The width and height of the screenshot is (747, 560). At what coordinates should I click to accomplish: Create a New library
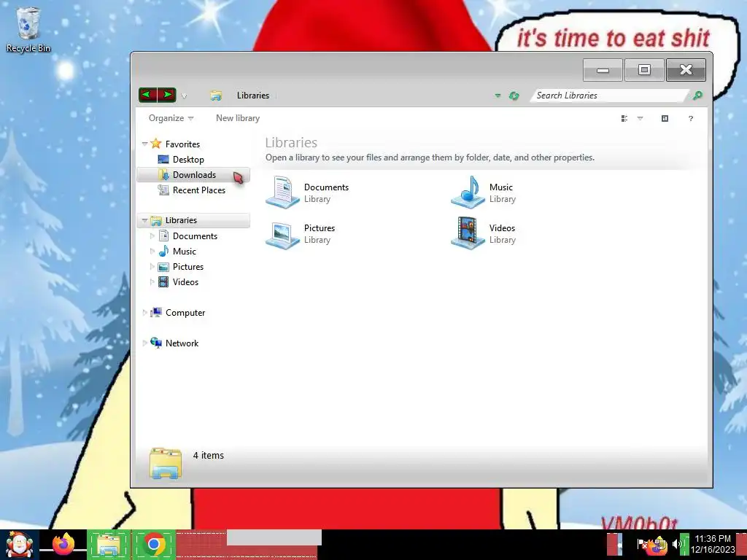238,118
